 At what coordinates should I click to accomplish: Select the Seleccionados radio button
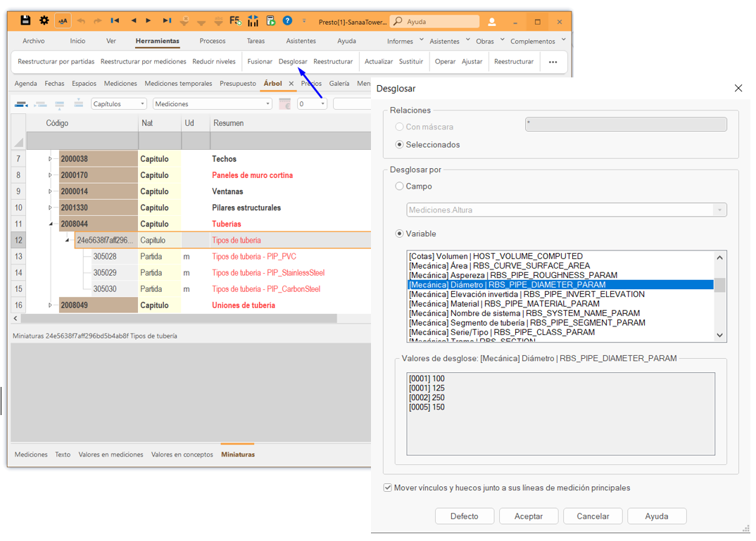399,144
